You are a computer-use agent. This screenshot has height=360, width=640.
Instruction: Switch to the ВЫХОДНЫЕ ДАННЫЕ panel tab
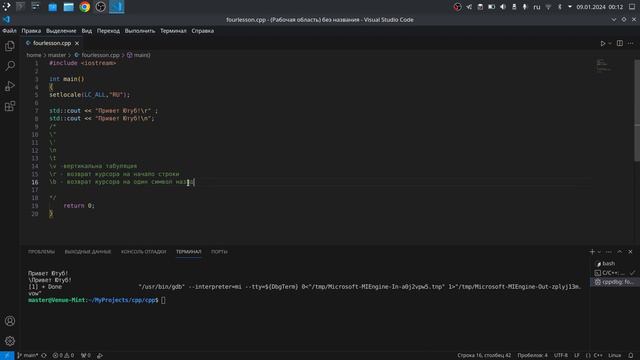pos(88,252)
